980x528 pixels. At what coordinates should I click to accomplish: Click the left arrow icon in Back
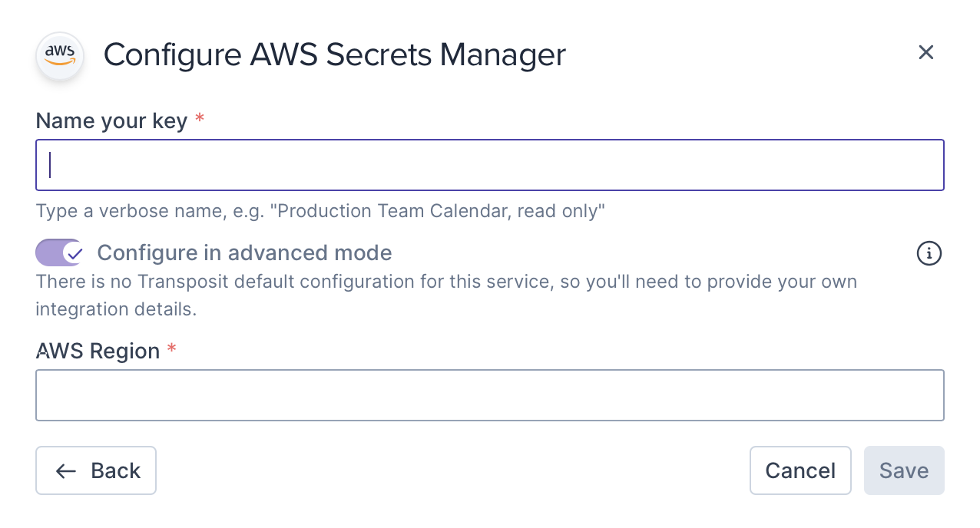pyautogui.click(x=66, y=470)
